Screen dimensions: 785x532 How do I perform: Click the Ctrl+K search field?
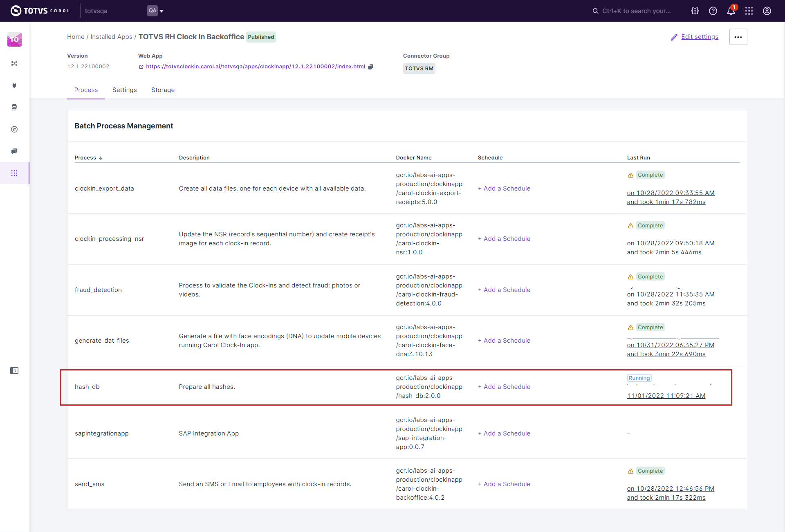pyautogui.click(x=636, y=11)
